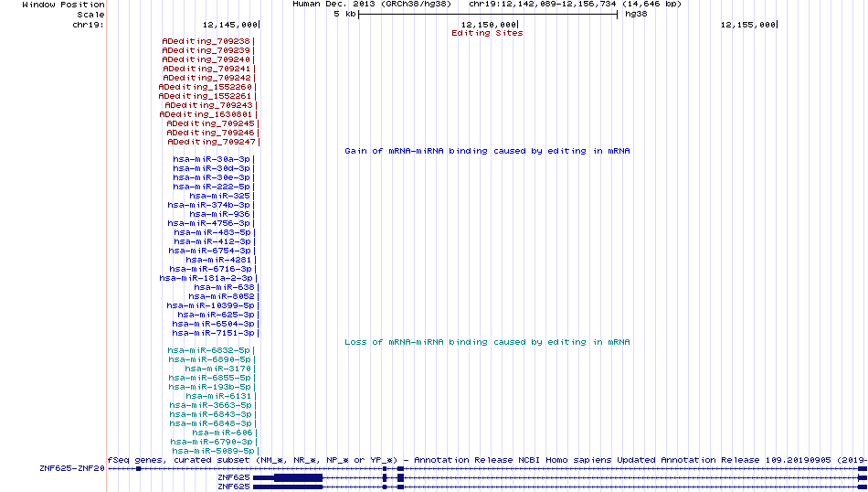Click the chr19: ruler label
Image resolution: width=868 pixels, height=492 pixels.
tap(89, 25)
